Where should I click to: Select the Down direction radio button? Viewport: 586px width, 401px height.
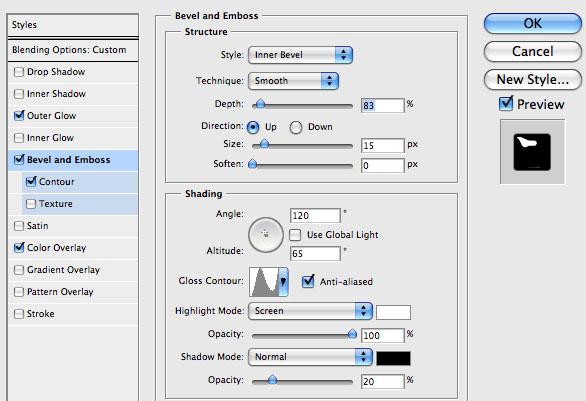pyautogui.click(x=296, y=127)
